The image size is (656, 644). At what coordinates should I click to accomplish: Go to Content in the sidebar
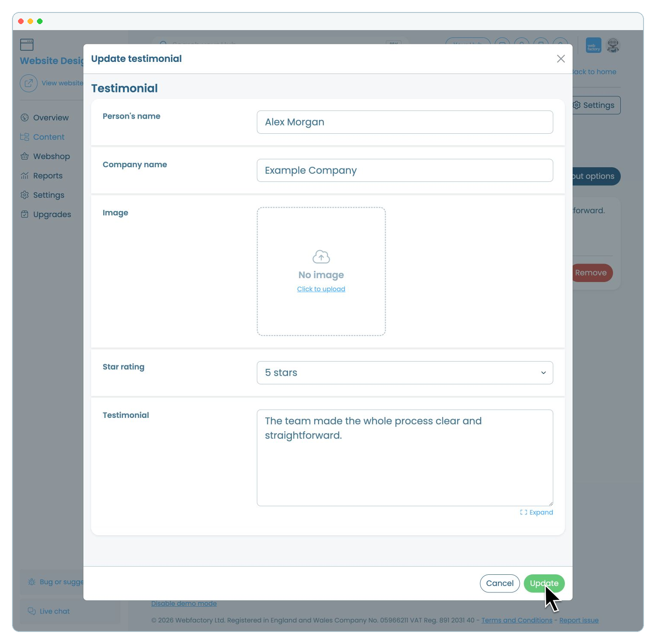point(43,137)
